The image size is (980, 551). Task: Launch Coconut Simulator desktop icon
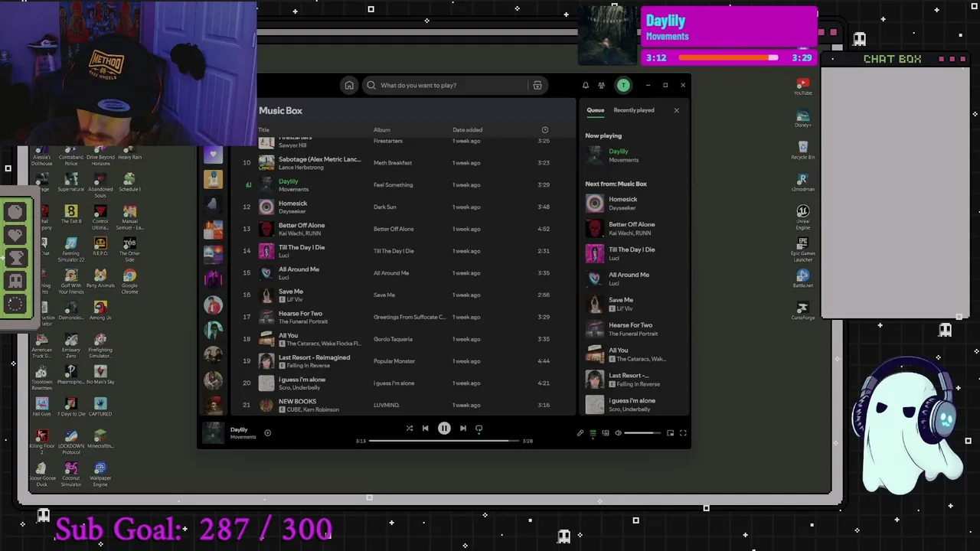pyautogui.click(x=71, y=474)
